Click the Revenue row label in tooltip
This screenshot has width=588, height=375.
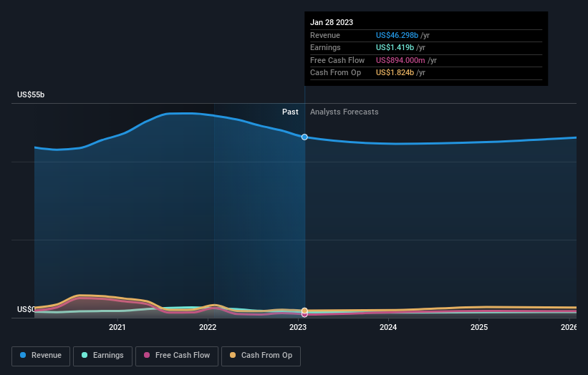tap(325, 35)
